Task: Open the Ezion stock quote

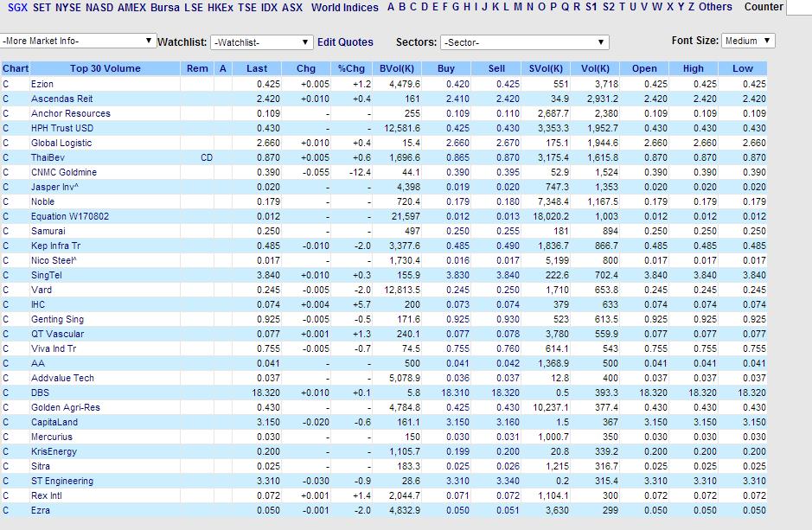Action: pyautogui.click(x=42, y=84)
